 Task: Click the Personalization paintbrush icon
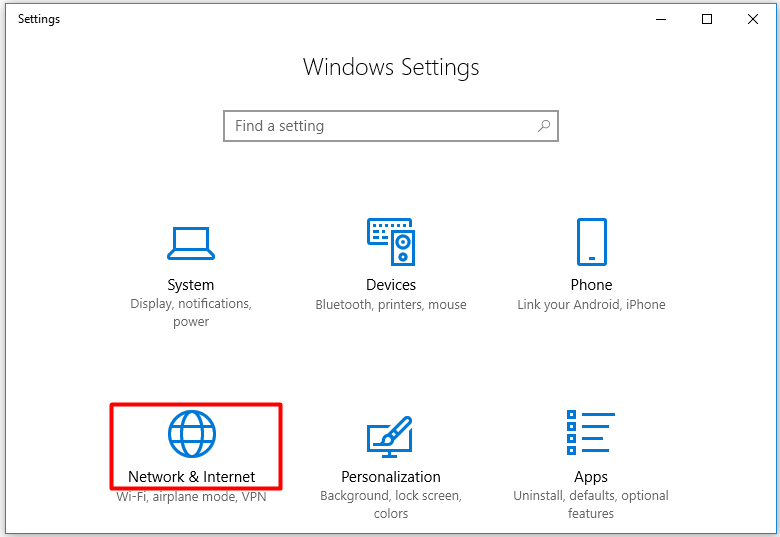click(x=391, y=434)
